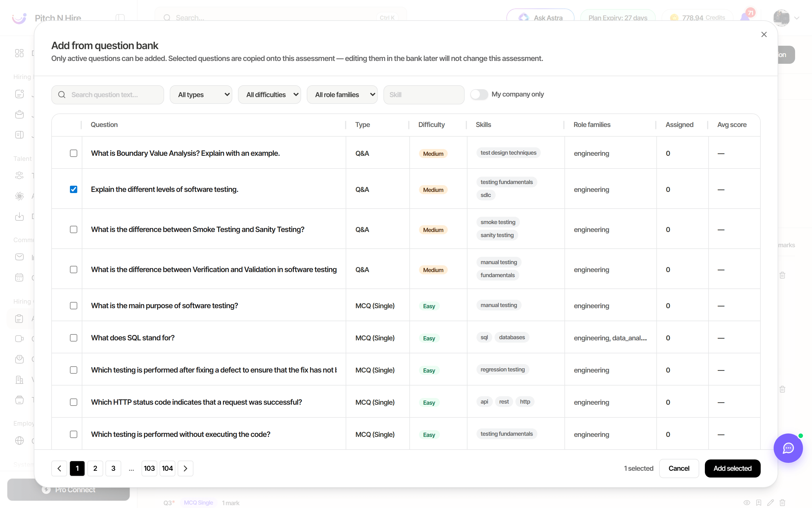Click the eye preview icon on Q3 row
The height and width of the screenshot is (508, 812).
(747, 503)
